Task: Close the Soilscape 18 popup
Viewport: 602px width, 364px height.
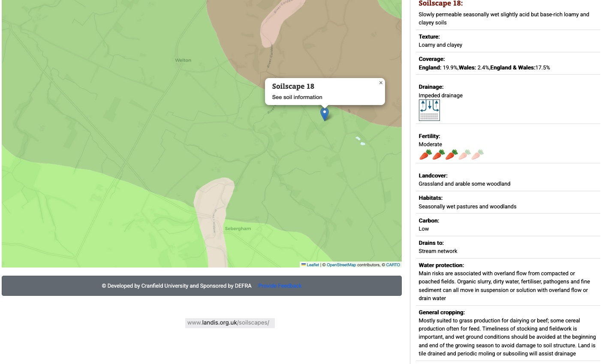Action: 381,83
